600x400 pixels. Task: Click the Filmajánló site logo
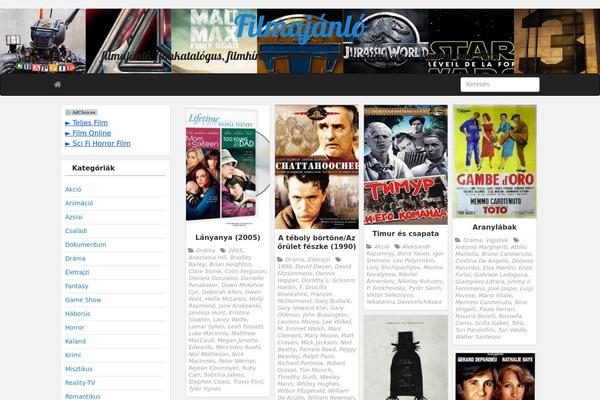(x=300, y=28)
